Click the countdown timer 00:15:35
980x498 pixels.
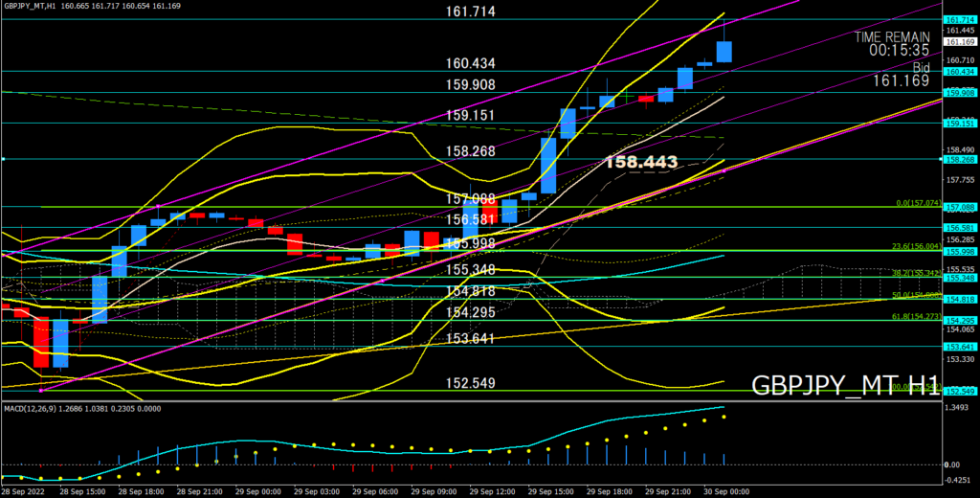click(x=899, y=50)
